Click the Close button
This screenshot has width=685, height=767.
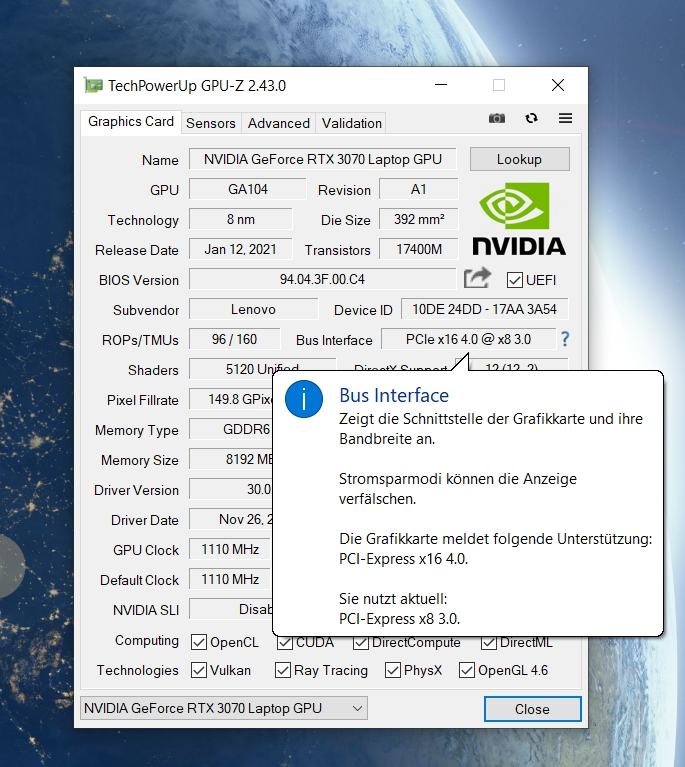(x=532, y=709)
